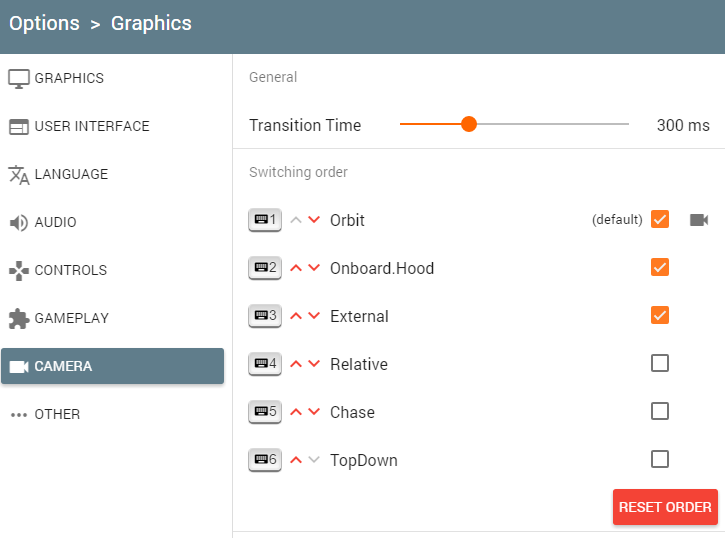The height and width of the screenshot is (538, 725).
Task: Uncheck the Orbit camera checkbox
Action: pos(660,219)
